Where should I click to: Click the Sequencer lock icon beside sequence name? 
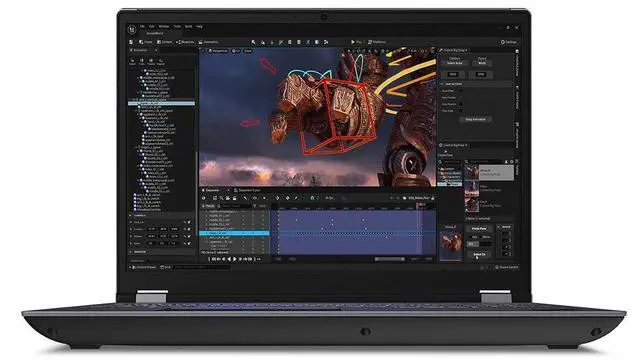(433, 198)
